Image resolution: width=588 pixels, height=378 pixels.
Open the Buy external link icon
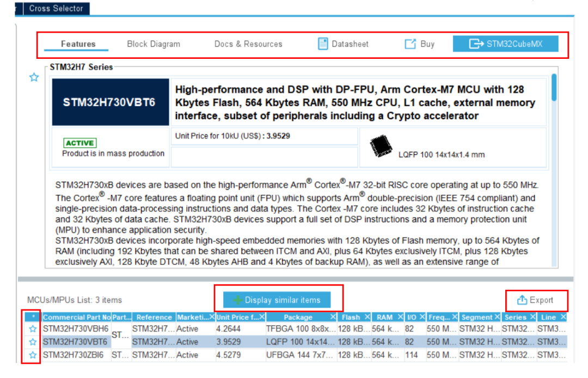coord(411,44)
